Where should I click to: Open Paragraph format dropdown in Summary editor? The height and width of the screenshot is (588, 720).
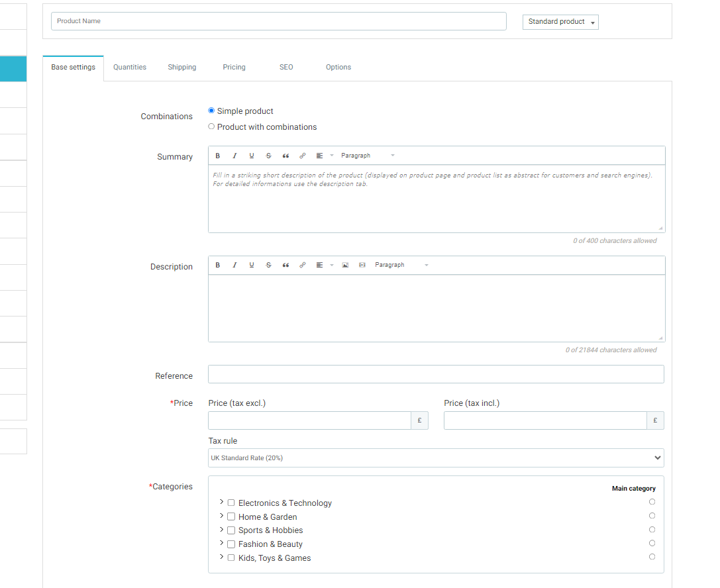click(368, 156)
